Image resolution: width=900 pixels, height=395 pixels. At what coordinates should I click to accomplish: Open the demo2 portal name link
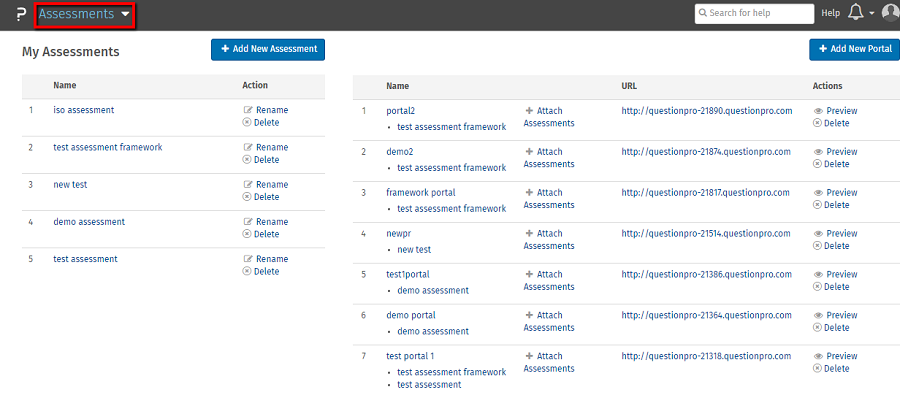click(400, 152)
